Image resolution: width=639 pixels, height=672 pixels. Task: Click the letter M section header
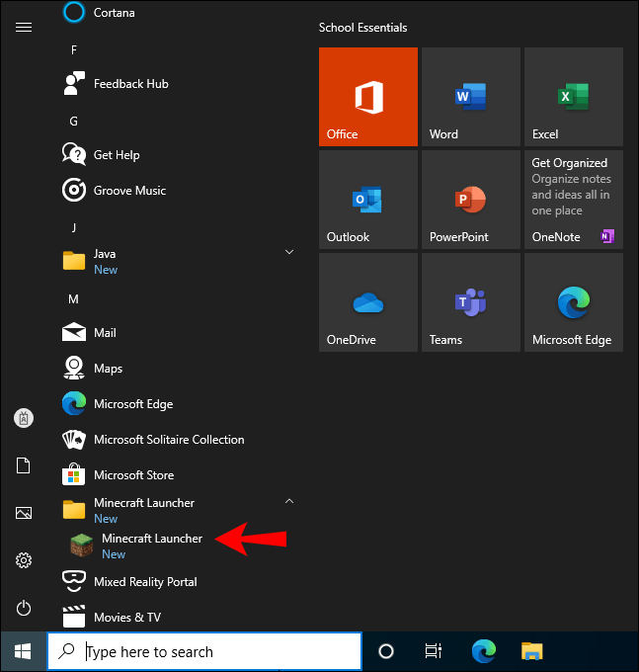pyautogui.click(x=74, y=298)
